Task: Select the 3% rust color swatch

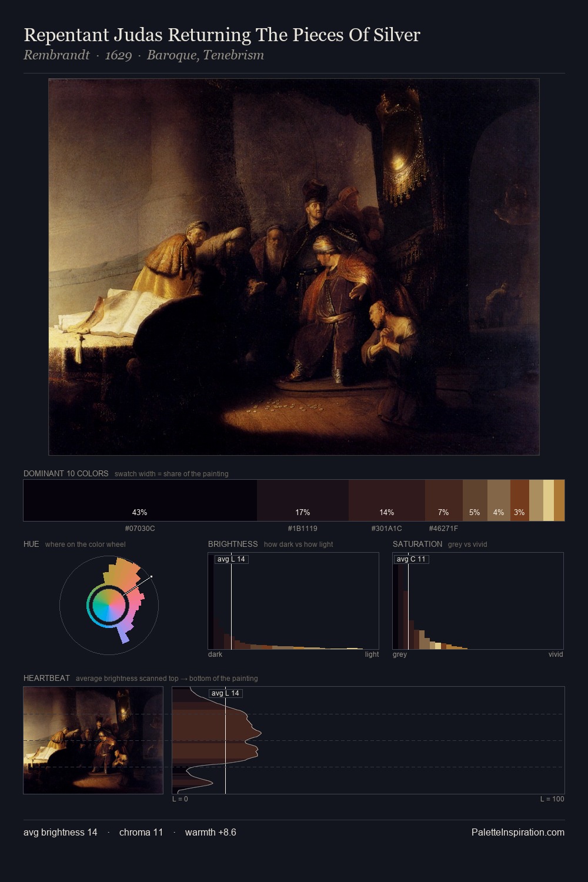Action: click(520, 500)
